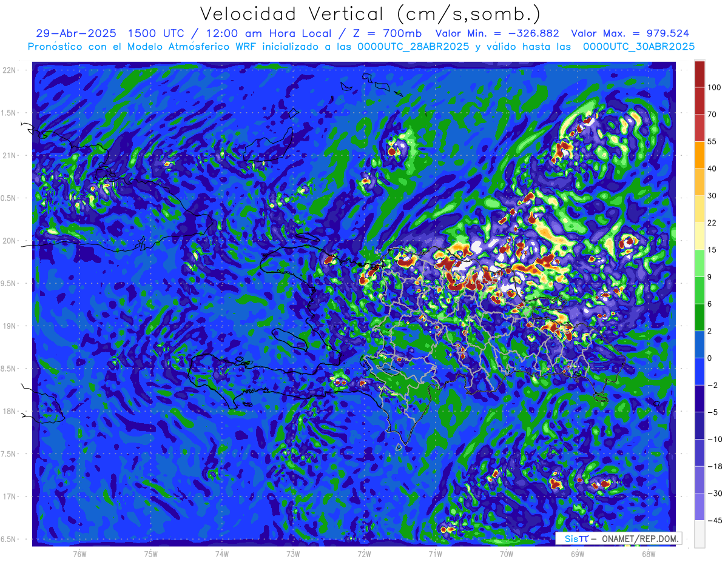Click the title Velocidad Vertical (cm/s,somb.)
The width and height of the screenshot is (728, 562).
tap(370, 14)
